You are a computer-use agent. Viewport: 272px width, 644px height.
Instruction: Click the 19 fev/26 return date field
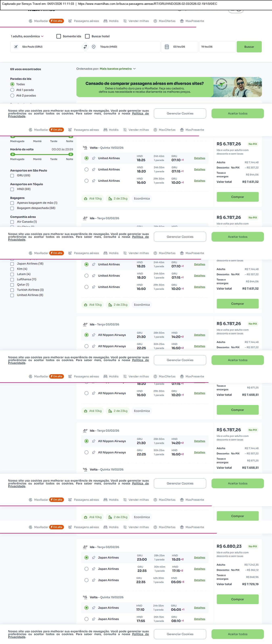(217, 47)
